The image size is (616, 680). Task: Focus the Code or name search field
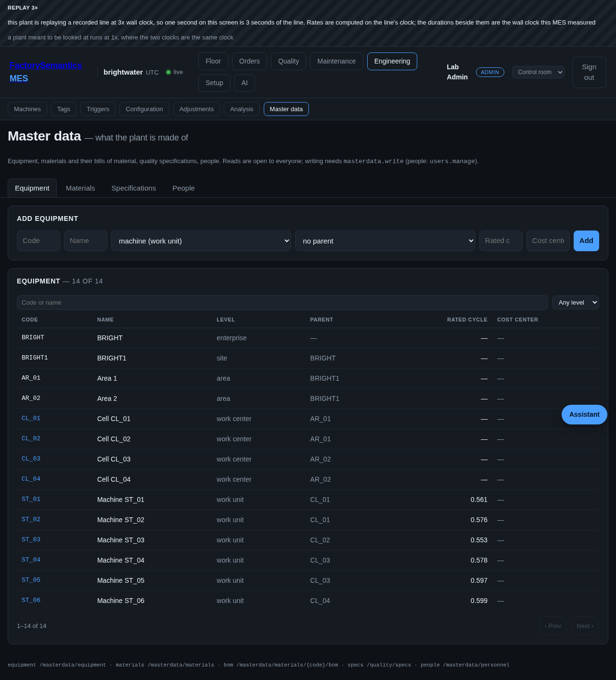[x=282, y=302]
